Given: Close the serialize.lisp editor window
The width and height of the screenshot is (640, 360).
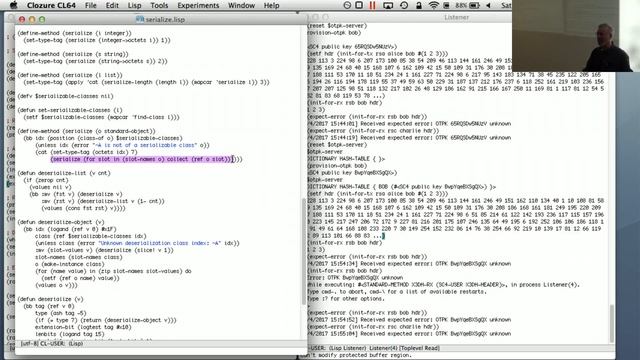Looking at the screenshot, I should (22, 19).
